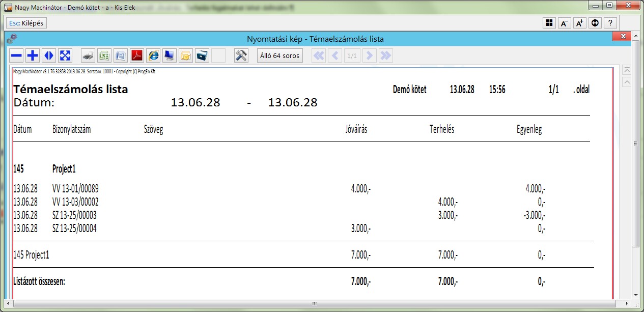Click the 1/1 page indicator
Image resolution: width=644 pixels, height=312 pixels.
click(x=352, y=55)
